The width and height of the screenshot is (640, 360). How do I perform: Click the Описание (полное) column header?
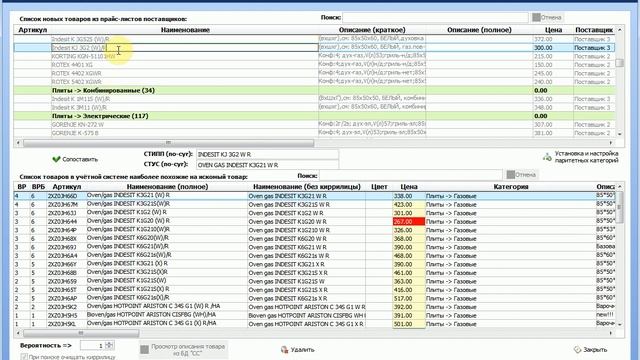click(x=479, y=30)
